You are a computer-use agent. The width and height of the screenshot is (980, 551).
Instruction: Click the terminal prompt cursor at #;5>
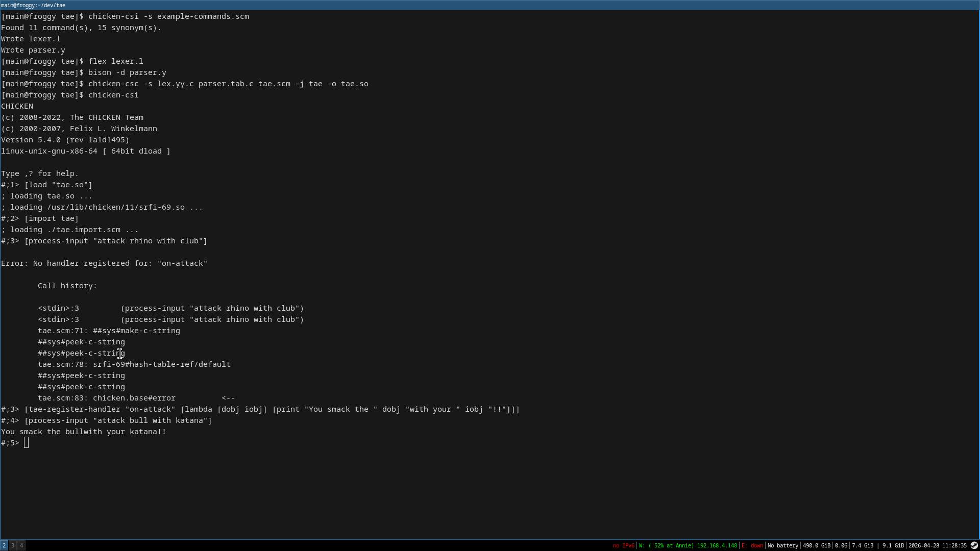click(x=27, y=443)
